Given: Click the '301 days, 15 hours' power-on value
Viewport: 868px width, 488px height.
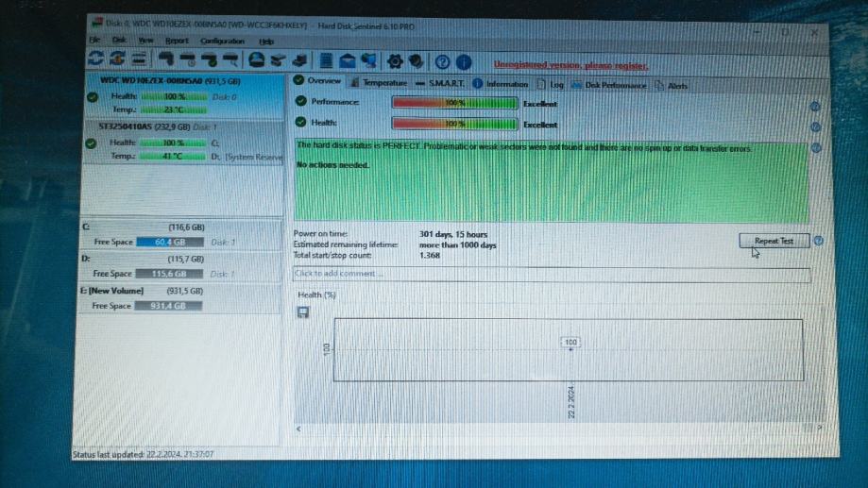Looking at the screenshot, I should [x=452, y=234].
